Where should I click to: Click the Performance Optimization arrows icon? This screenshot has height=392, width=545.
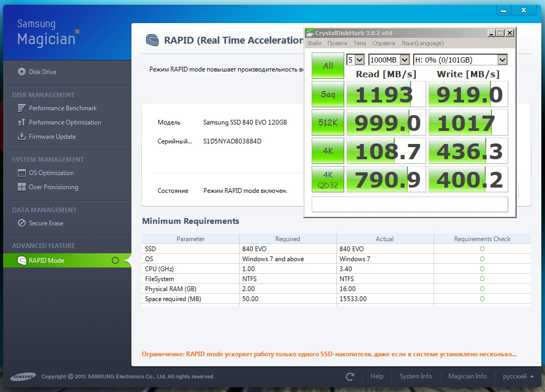[22, 122]
